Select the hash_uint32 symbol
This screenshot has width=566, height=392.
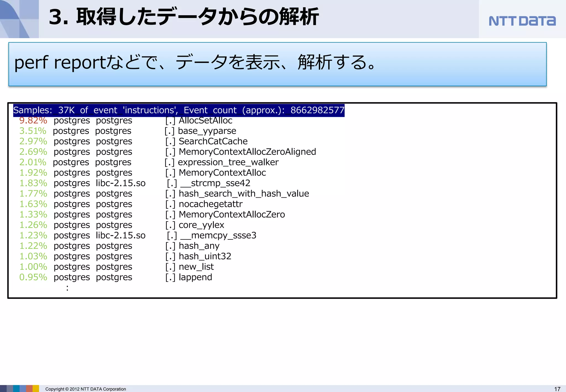[205, 256]
